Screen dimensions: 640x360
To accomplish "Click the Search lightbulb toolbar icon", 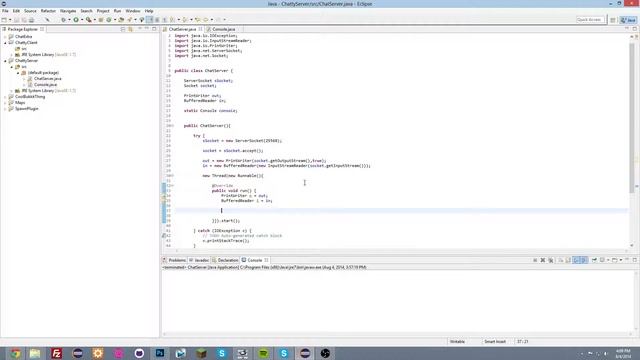I will (142, 20).
